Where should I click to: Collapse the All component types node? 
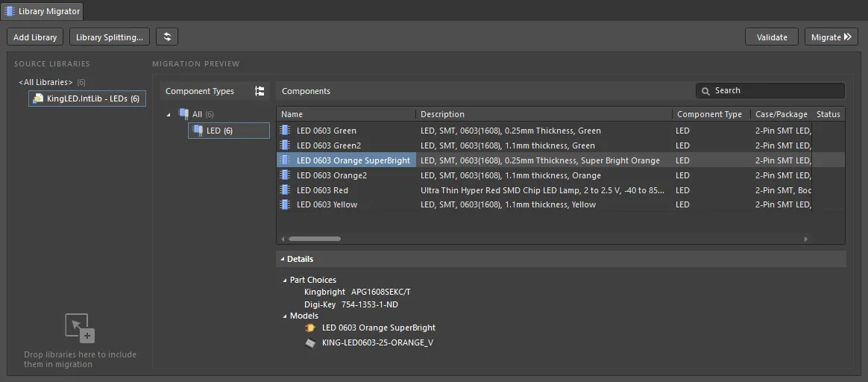point(169,115)
